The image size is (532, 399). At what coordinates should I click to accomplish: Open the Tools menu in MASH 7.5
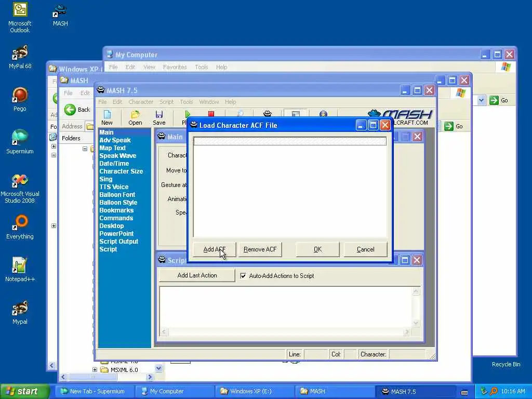pos(187,102)
